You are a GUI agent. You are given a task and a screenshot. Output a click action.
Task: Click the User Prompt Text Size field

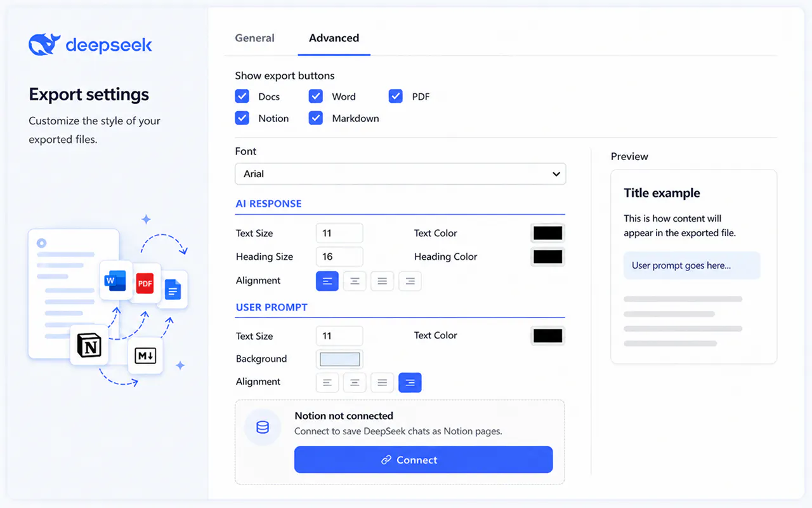pos(339,336)
